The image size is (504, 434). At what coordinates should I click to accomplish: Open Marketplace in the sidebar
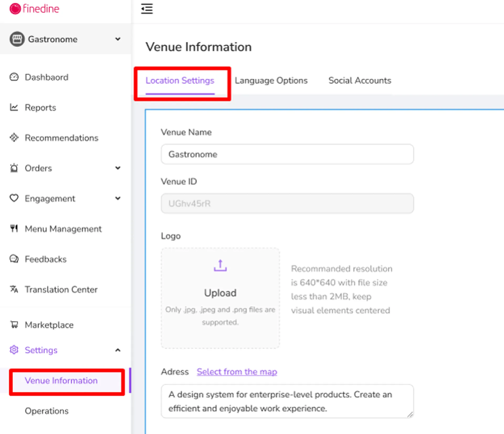49,325
